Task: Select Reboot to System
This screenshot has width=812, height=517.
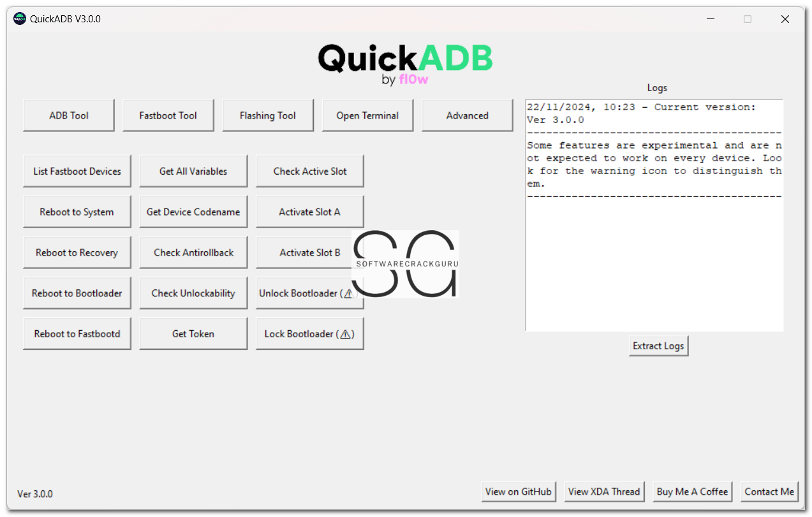Action: pyautogui.click(x=77, y=212)
